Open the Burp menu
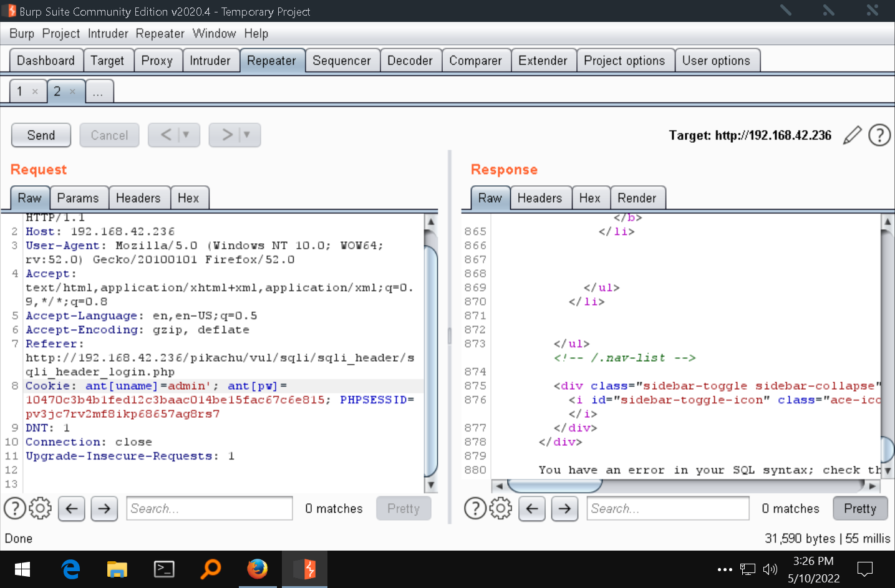895x588 pixels. (x=22, y=34)
